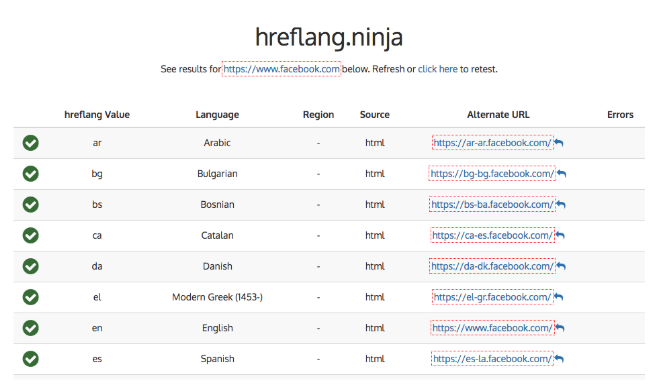Click the green checkmark icon in the Bosnian row

[30, 204]
